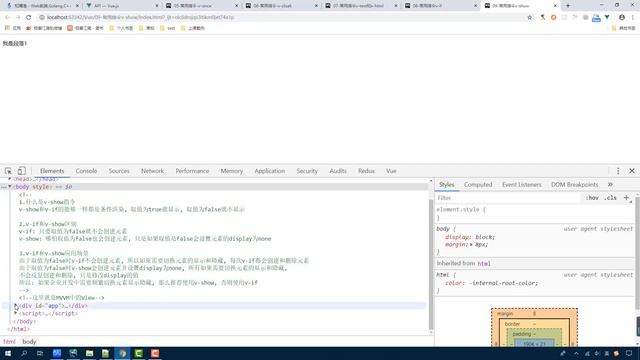
Task: Click the color: -internal-root-color declaration
Action: pos(491,283)
